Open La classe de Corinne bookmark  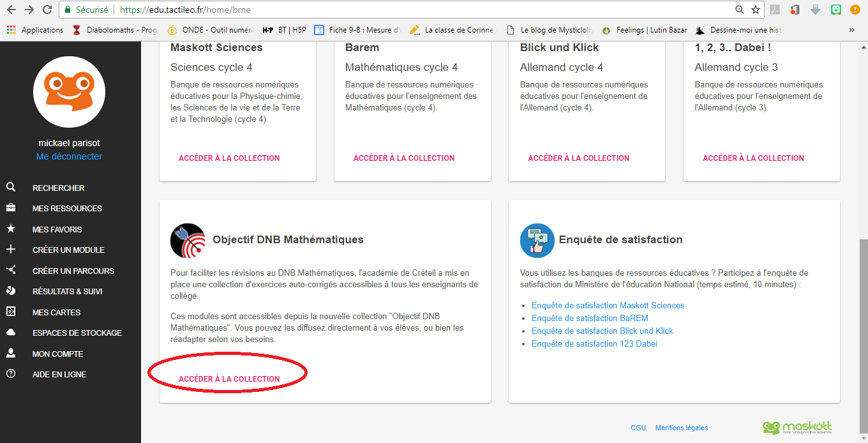click(452, 30)
